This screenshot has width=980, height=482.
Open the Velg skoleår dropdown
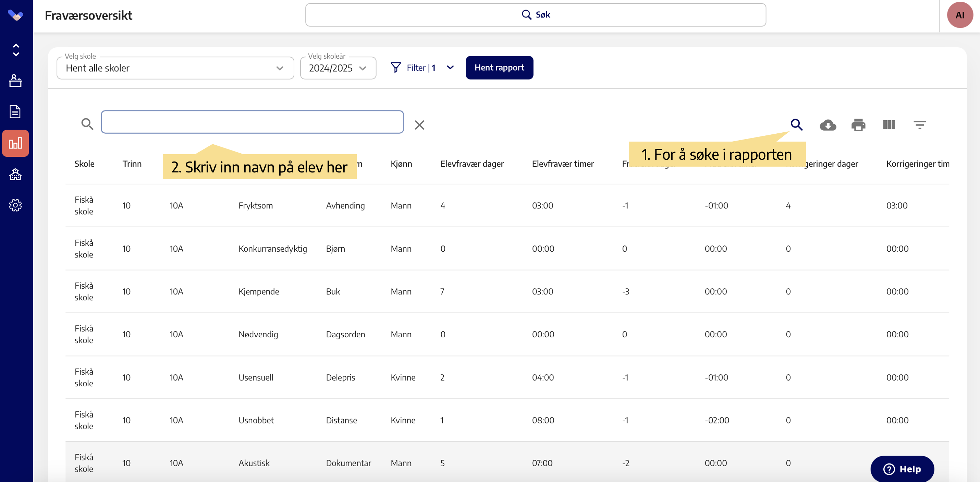point(338,68)
